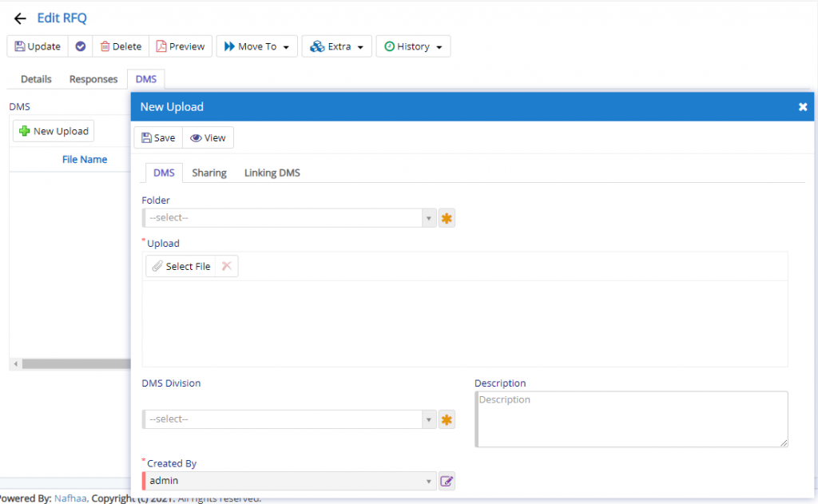
Task: Remove selected file with the red X icon
Action: (226, 266)
